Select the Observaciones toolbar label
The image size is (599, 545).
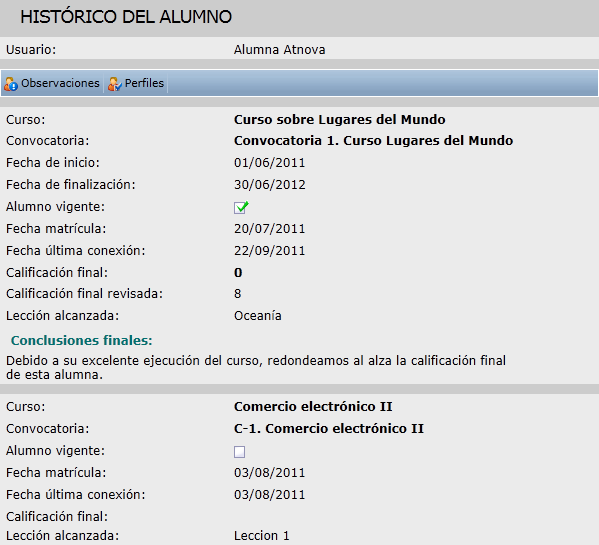(x=60, y=83)
